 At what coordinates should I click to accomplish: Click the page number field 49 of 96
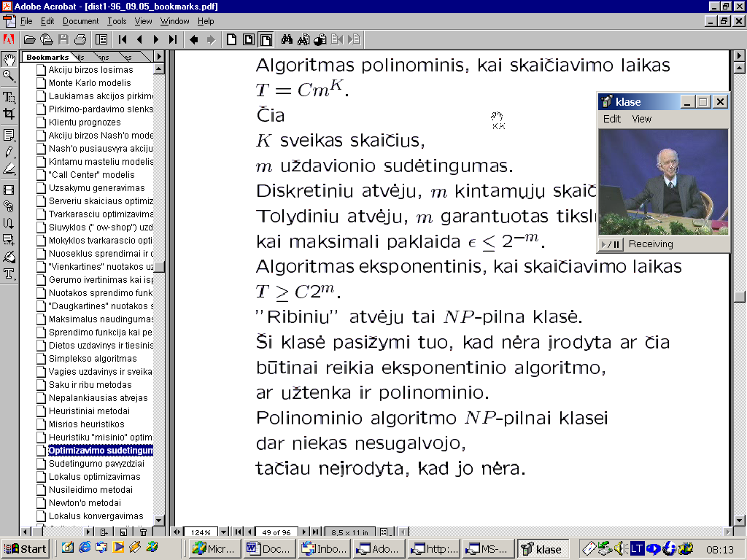click(276, 532)
